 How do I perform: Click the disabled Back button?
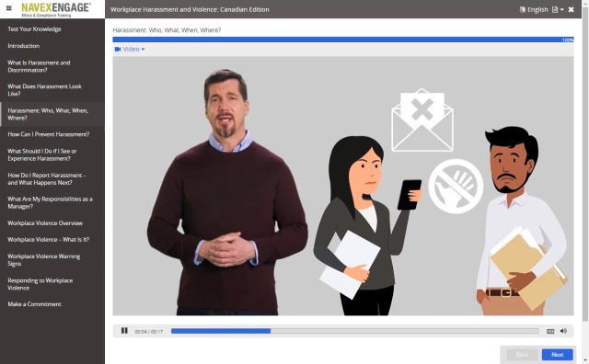(x=522, y=354)
